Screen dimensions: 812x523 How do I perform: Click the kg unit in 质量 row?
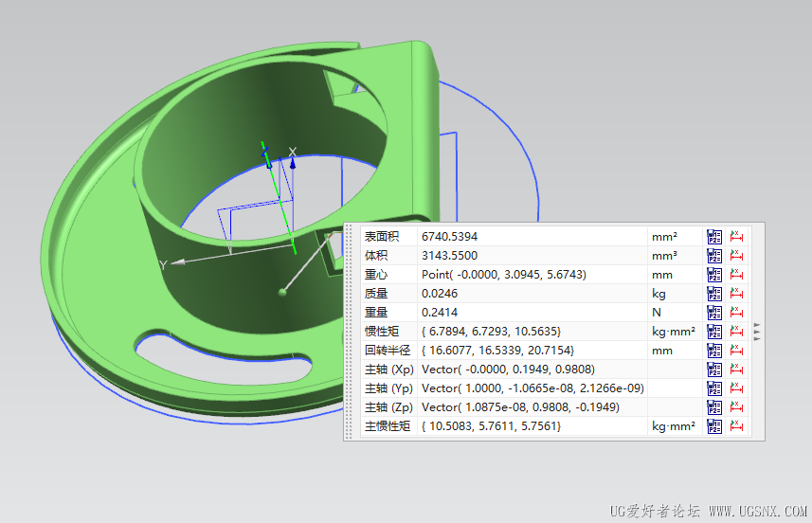659,294
